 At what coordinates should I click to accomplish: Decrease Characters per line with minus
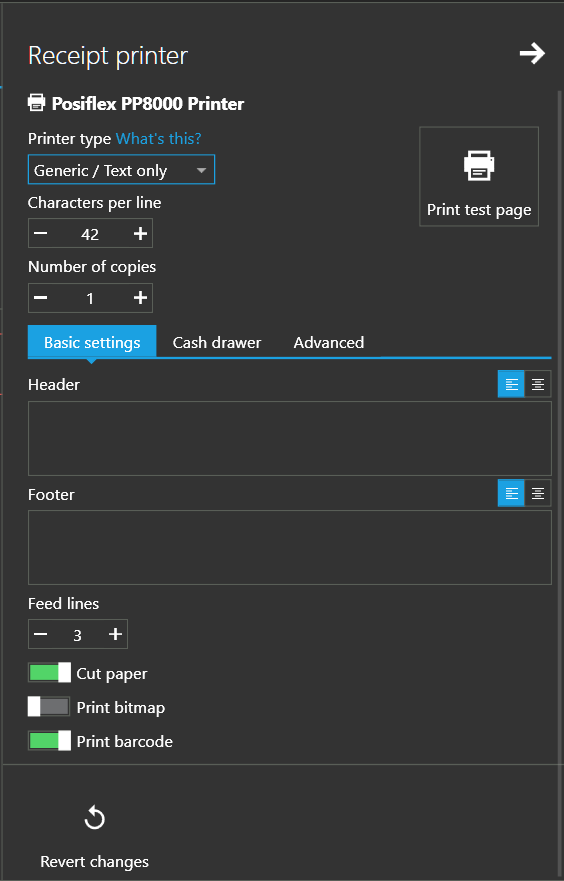coord(40,234)
